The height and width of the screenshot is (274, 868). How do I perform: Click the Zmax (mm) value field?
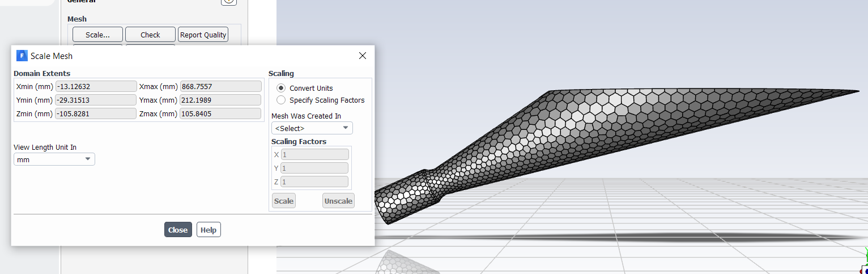(220, 113)
